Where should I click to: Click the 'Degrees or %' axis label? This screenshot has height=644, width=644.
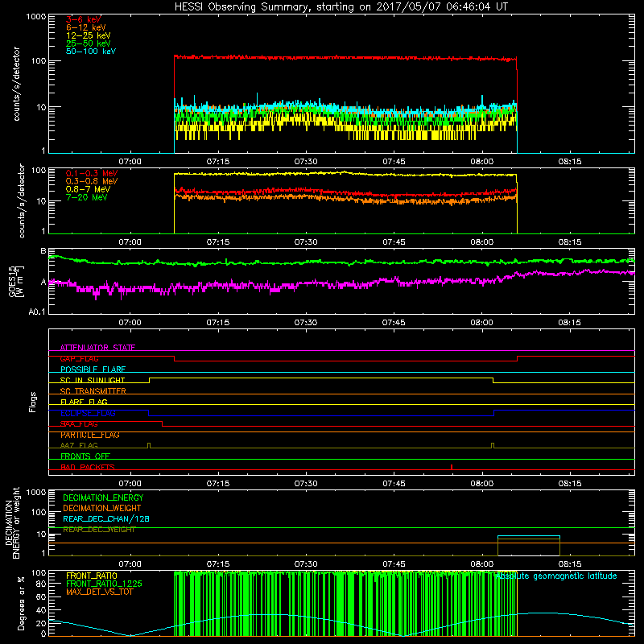pos(21,603)
